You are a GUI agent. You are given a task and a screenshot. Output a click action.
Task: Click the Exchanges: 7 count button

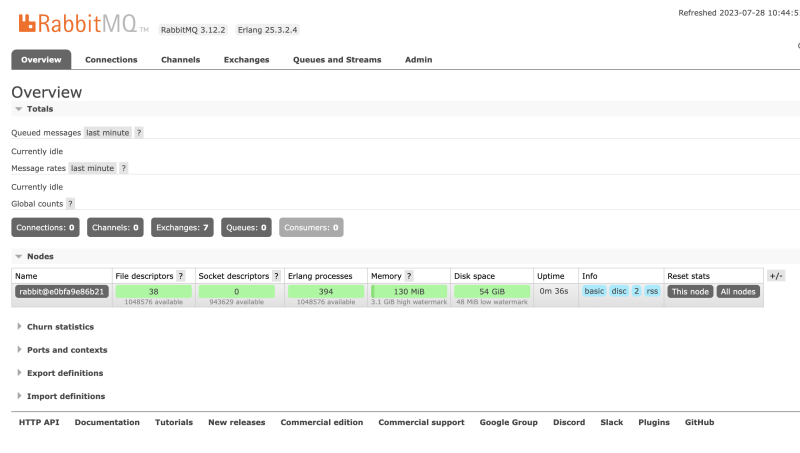point(181,228)
